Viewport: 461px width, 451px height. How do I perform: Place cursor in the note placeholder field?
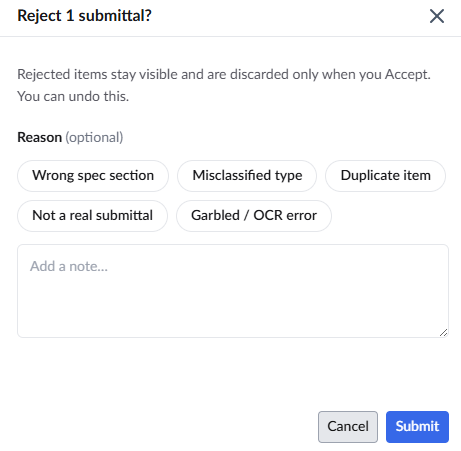tap(233, 291)
